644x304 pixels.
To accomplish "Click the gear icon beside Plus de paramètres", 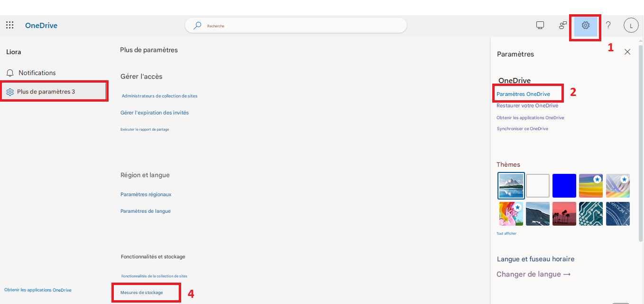I will (10, 92).
